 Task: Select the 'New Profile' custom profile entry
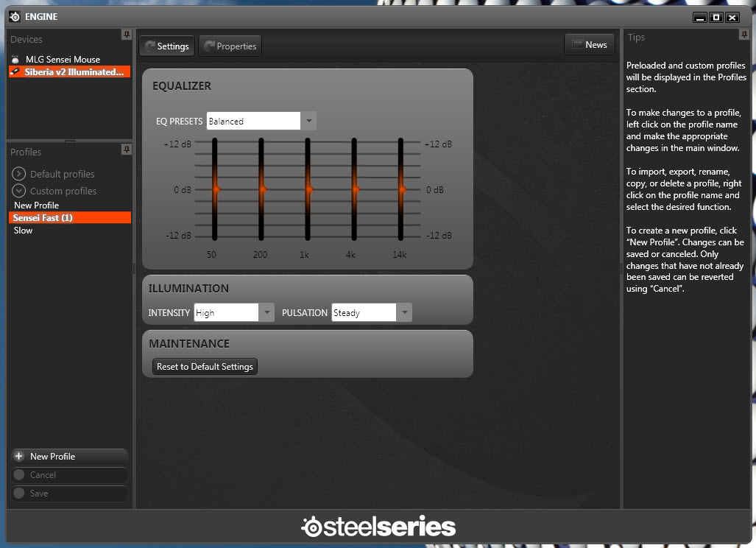click(70, 205)
